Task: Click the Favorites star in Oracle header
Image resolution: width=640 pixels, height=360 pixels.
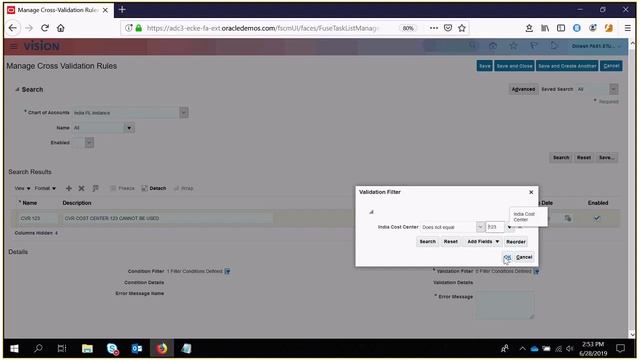Action: [x=513, y=46]
